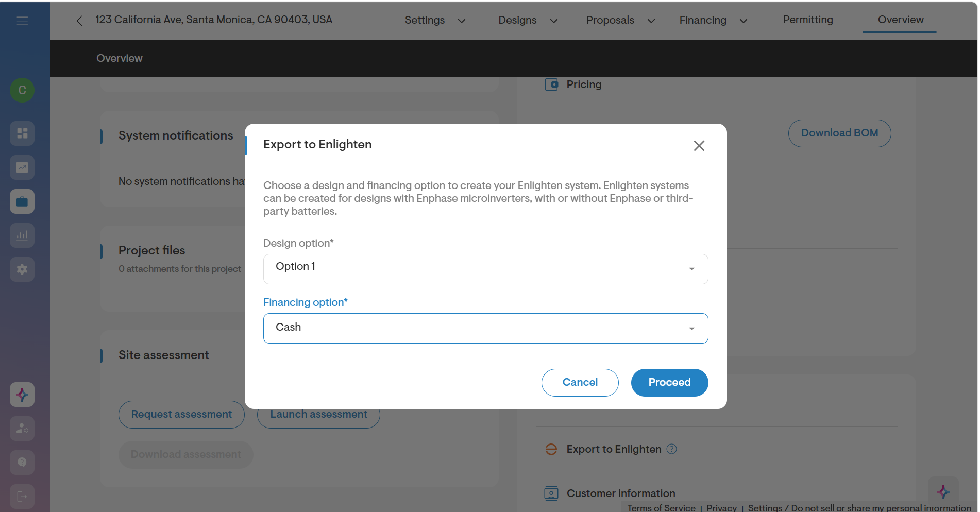Expand the Proposals menu in top navigation
Viewport: 980px width, 512px height.
pos(620,20)
